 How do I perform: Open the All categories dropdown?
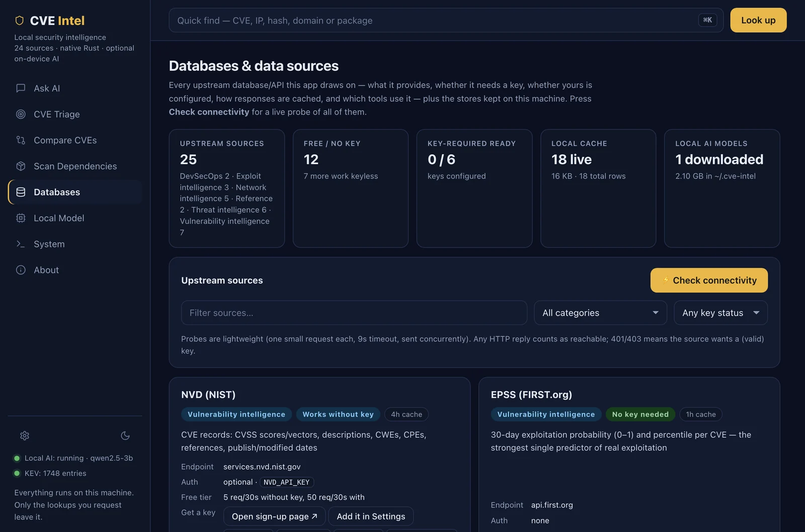tap(600, 313)
